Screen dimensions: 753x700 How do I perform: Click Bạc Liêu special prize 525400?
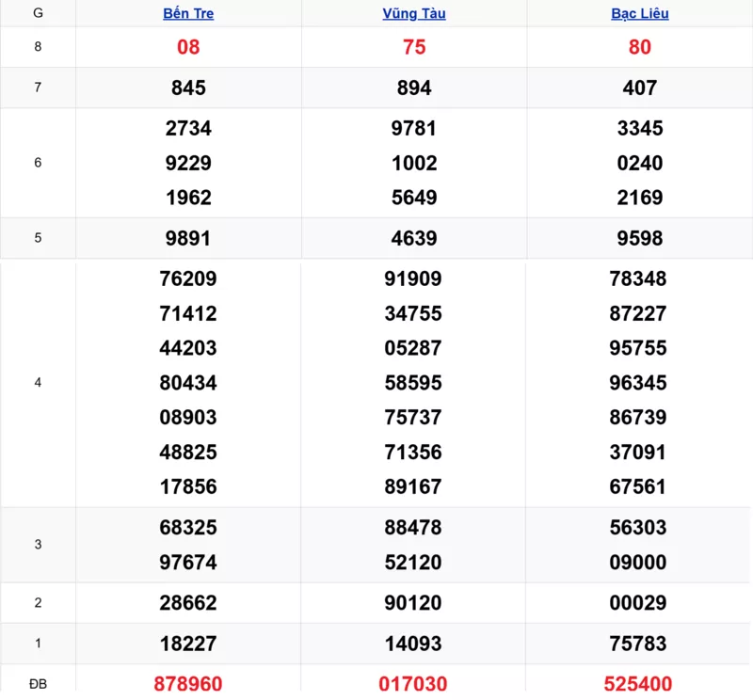tap(640, 683)
